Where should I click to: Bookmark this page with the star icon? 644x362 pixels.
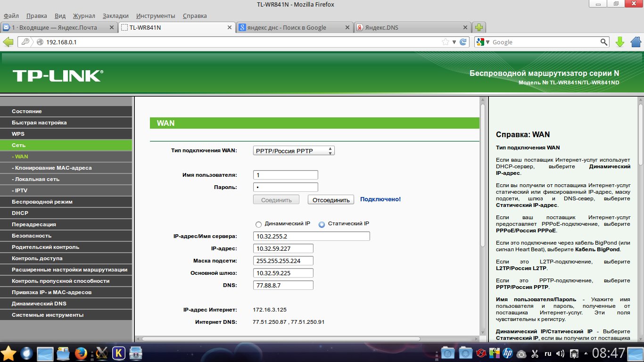click(x=445, y=42)
